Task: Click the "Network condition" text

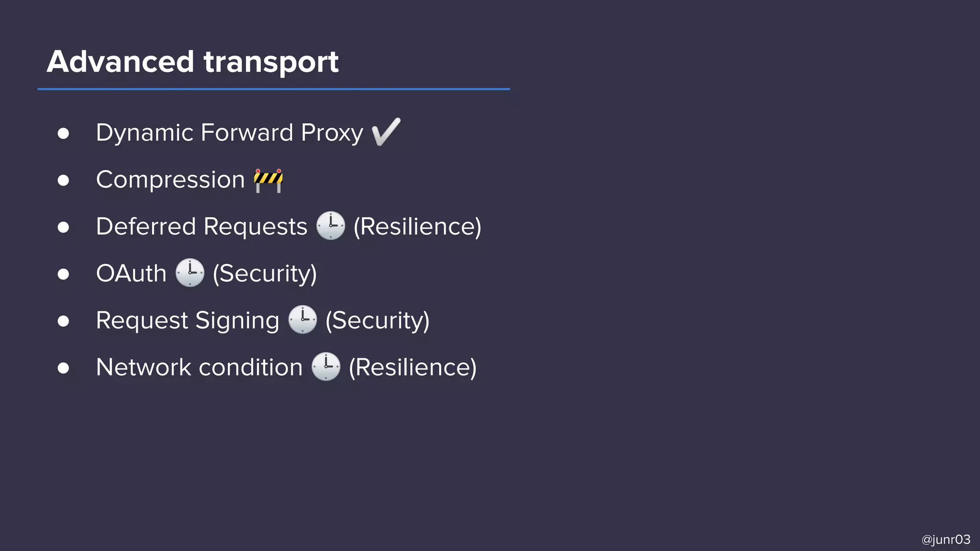Action: tap(199, 367)
